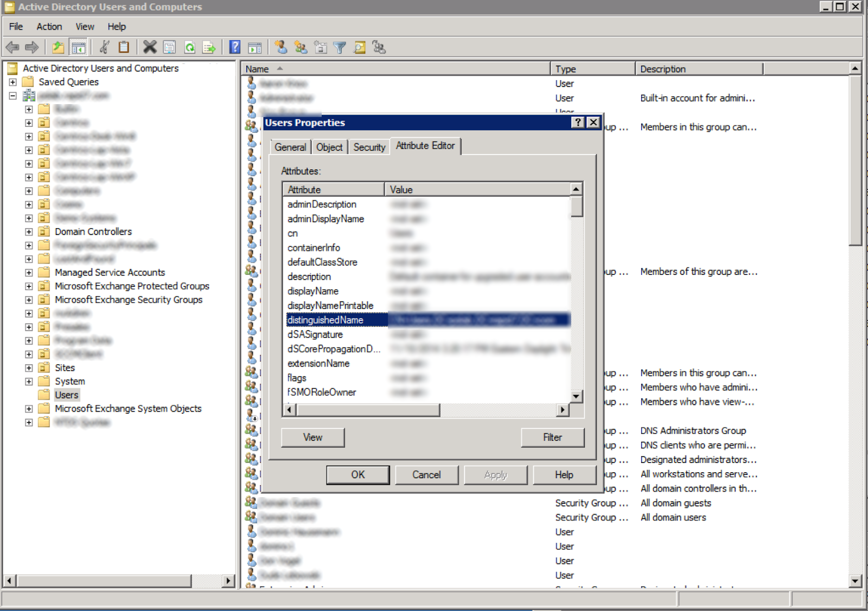Create a new user via toolbar icon

point(280,48)
